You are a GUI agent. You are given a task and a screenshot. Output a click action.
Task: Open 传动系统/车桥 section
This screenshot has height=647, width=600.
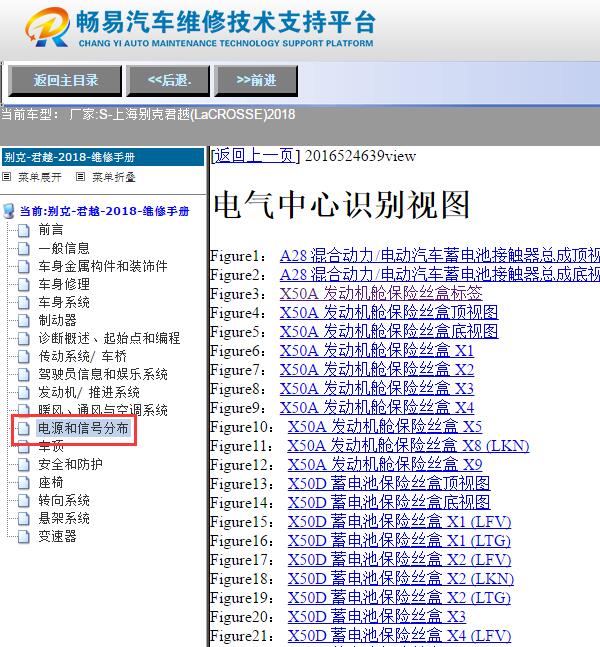[x=83, y=356]
